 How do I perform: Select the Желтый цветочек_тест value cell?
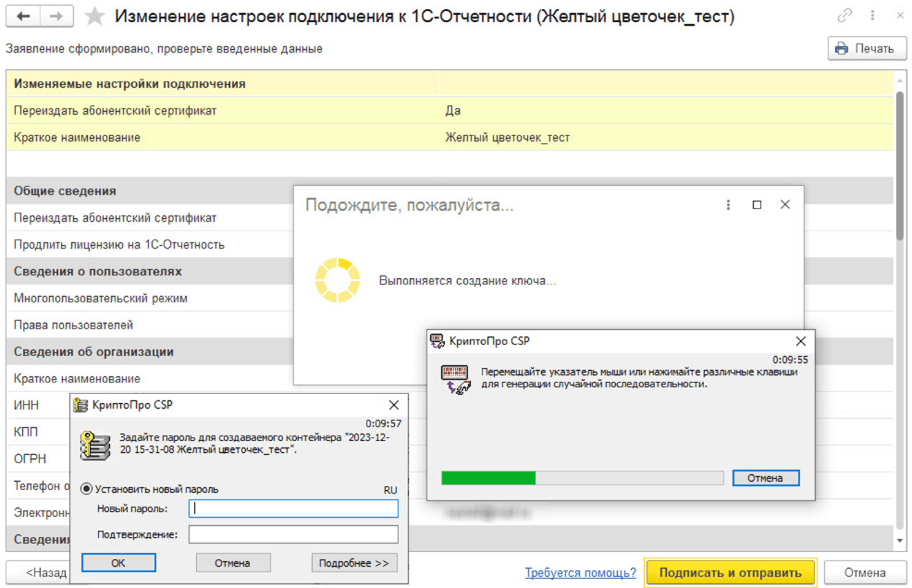click(x=507, y=138)
